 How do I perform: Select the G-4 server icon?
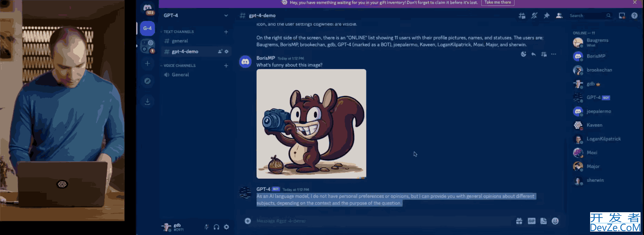(x=147, y=28)
